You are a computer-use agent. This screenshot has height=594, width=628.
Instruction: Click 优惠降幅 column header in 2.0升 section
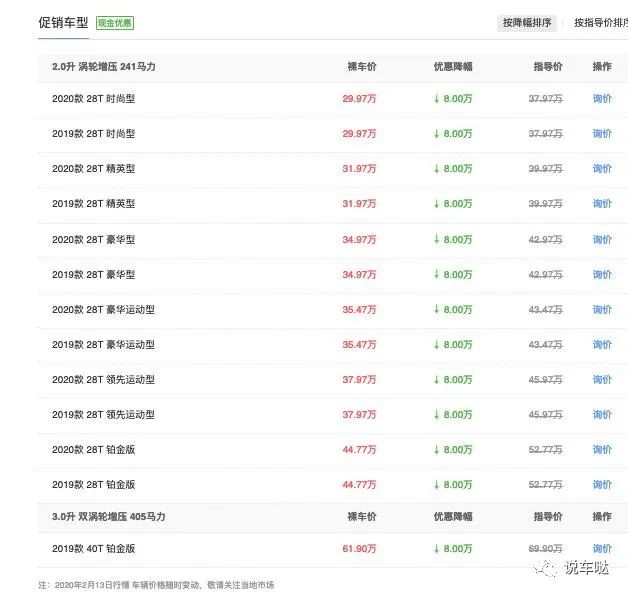coord(453,66)
